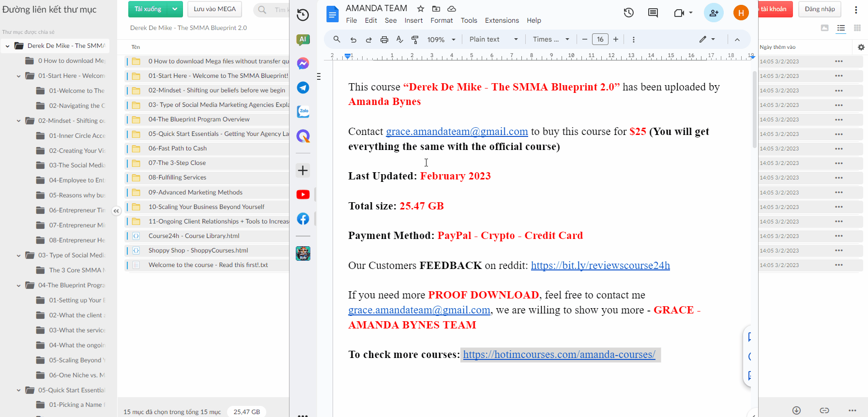
Task: Increase font size with plus button
Action: coord(616,39)
